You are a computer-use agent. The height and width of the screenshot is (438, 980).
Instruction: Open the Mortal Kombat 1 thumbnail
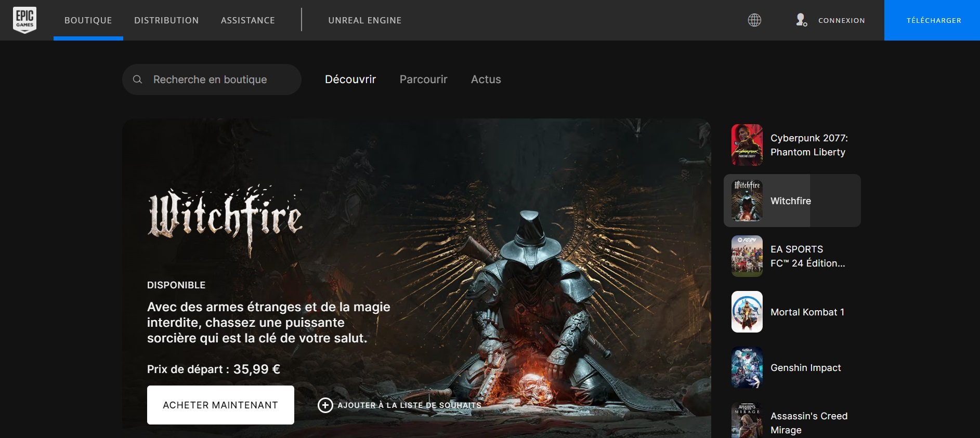tap(747, 312)
